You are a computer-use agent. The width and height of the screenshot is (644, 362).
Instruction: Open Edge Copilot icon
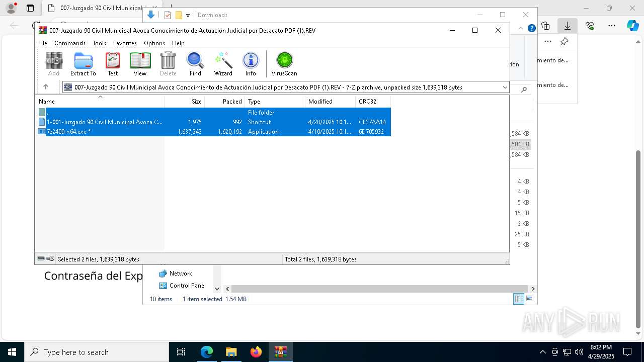[x=632, y=25]
